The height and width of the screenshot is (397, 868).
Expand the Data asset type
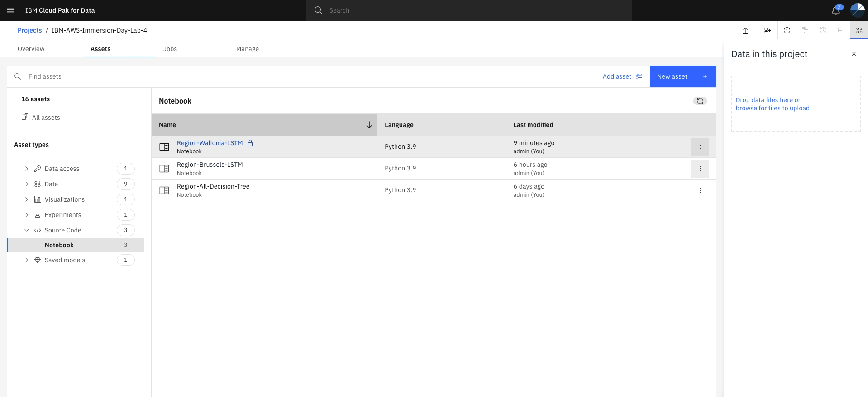[27, 184]
